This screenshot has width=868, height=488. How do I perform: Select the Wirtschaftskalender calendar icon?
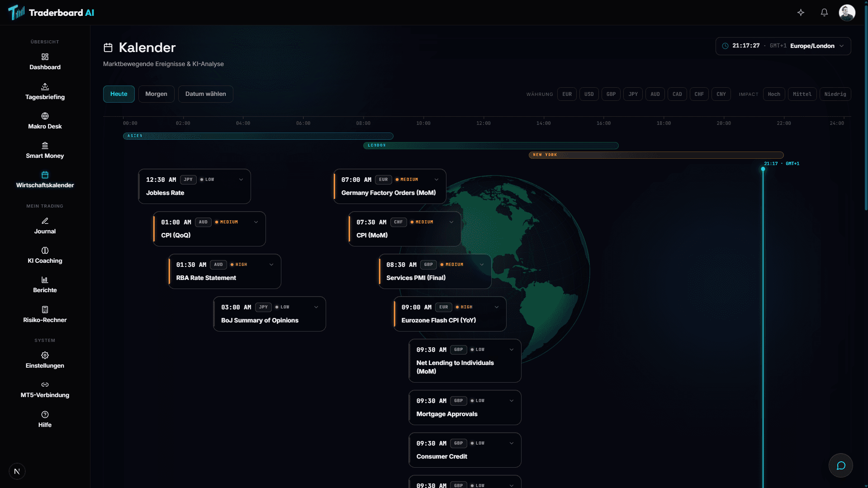(45, 175)
